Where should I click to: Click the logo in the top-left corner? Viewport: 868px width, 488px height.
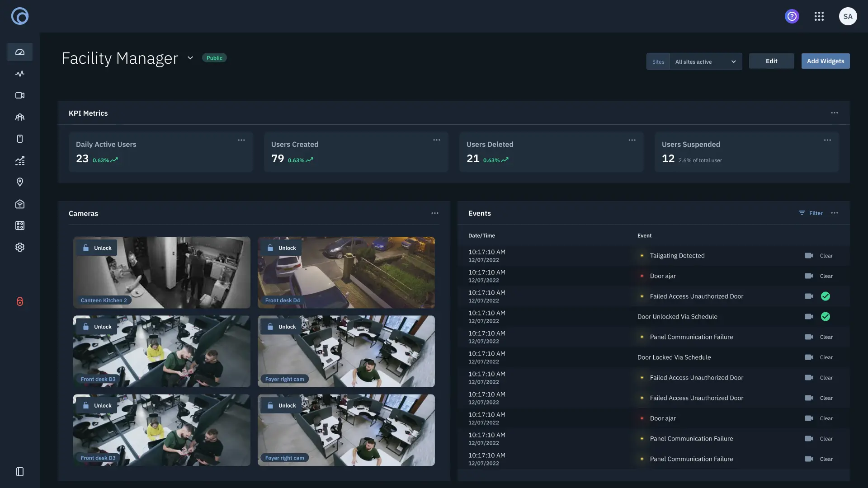point(20,16)
